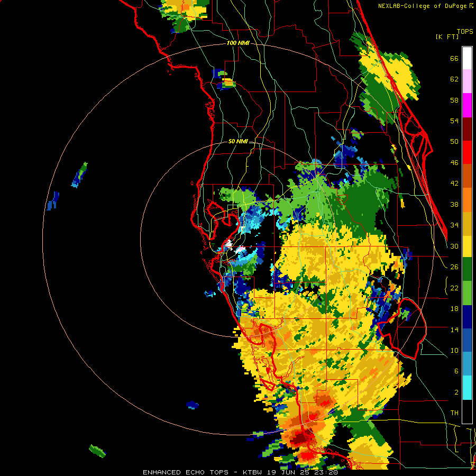Click the legend value "26"
This screenshot has width=476, height=476.
coord(454,267)
